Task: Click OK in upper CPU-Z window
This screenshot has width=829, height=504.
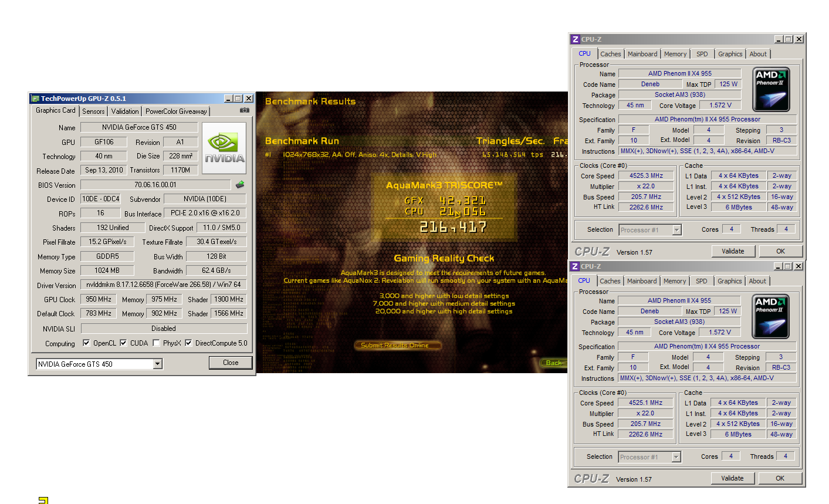Action: pyautogui.click(x=780, y=251)
